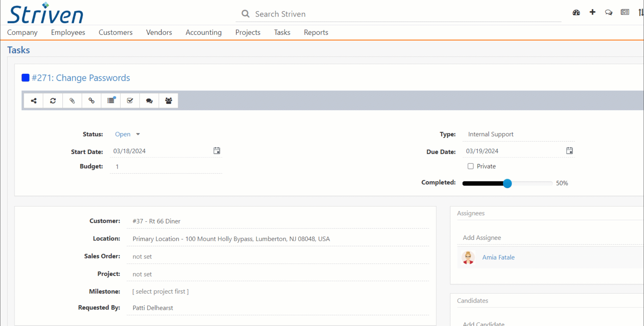The width and height of the screenshot is (644, 326).
Task: Open the Projects menu
Action: 248,32
